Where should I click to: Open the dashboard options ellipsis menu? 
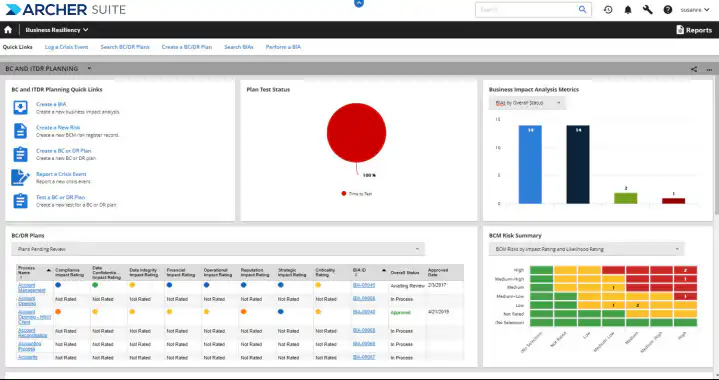[x=709, y=69]
